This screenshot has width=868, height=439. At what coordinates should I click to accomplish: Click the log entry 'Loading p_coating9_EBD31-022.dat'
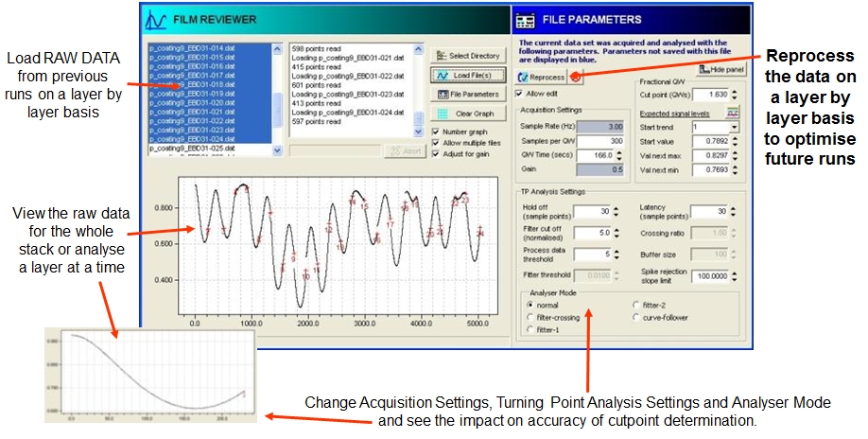click(348, 76)
